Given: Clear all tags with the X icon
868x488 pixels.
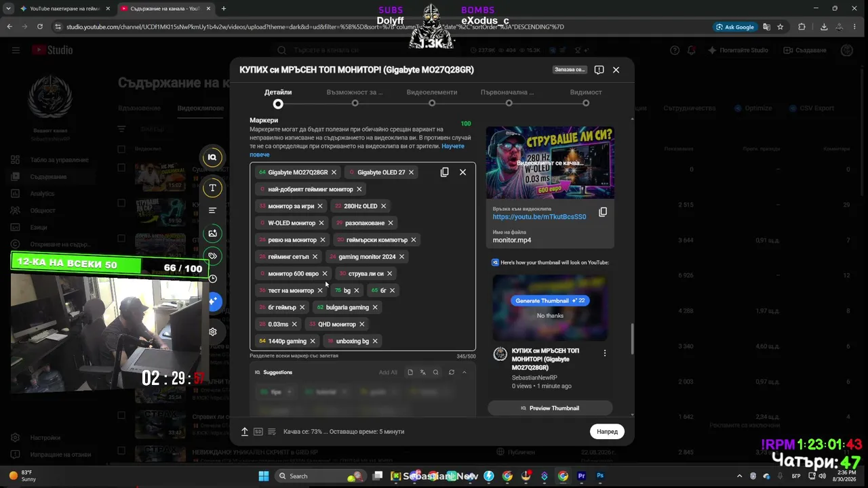Looking at the screenshot, I should tap(462, 172).
